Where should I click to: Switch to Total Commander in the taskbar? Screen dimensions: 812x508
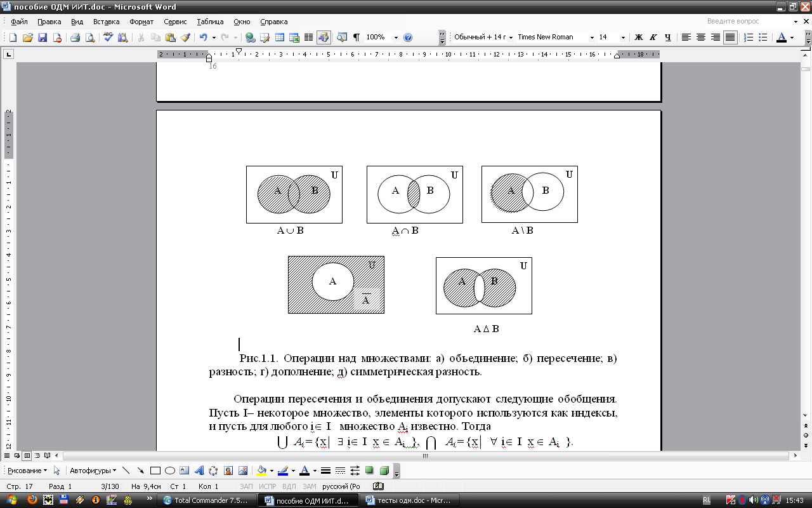point(206,500)
